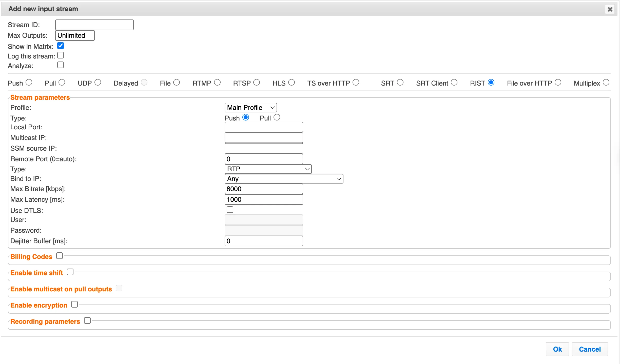The image size is (620, 364).
Task: Enable the Analyze checkbox
Action: (x=61, y=65)
